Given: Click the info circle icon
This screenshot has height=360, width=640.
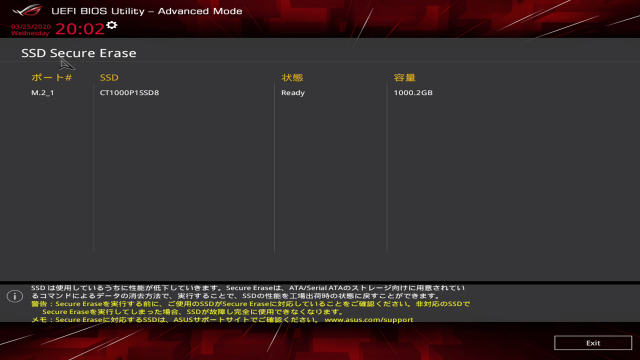Looking at the screenshot, I should click(x=15, y=296).
